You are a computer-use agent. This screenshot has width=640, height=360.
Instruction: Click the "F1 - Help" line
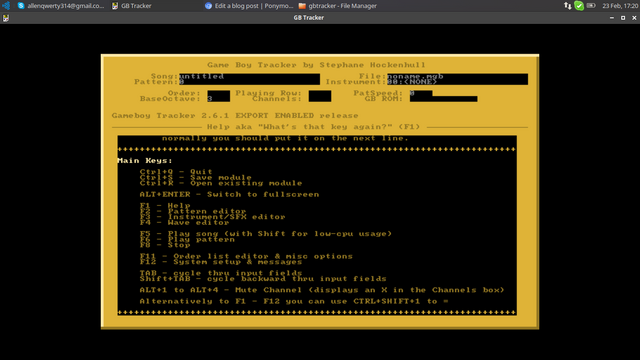pyautogui.click(x=165, y=205)
